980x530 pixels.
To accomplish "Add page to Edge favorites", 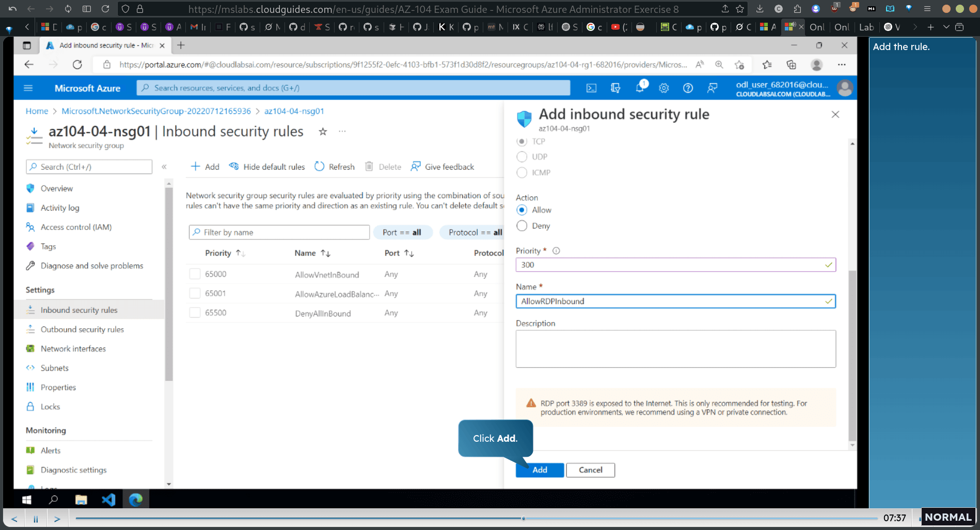I will pyautogui.click(x=739, y=65).
